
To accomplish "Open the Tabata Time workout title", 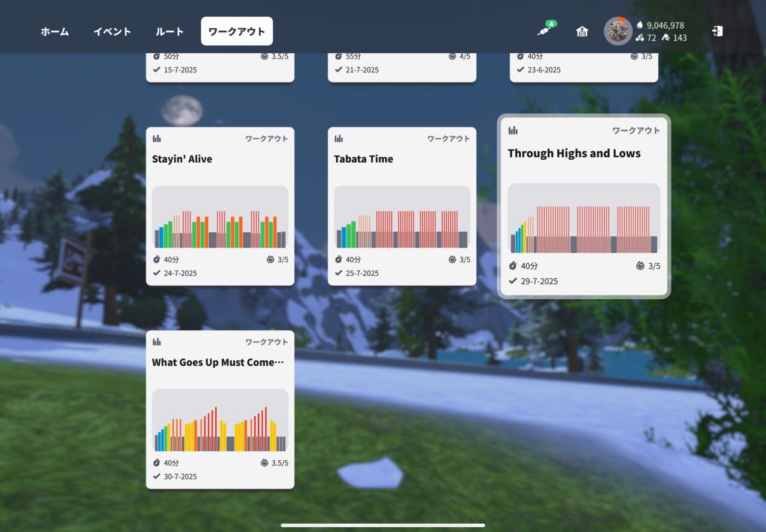I will [x=363, y=159].
